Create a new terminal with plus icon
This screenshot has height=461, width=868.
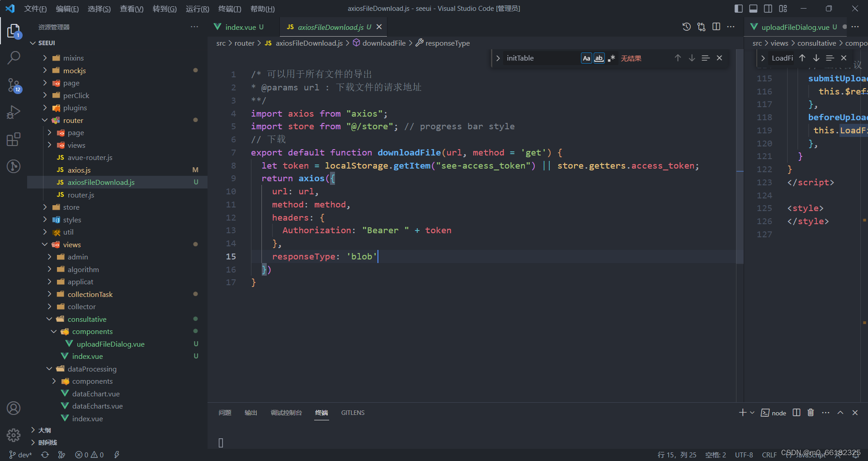point(742,413)
